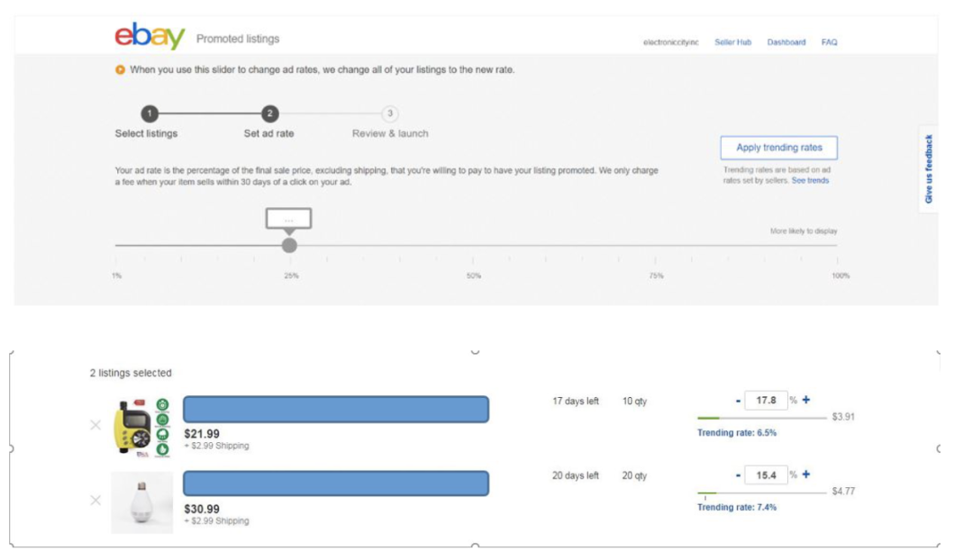Open Seller Hub link
The width and height of the screenshot is (973, 560).
732,42
